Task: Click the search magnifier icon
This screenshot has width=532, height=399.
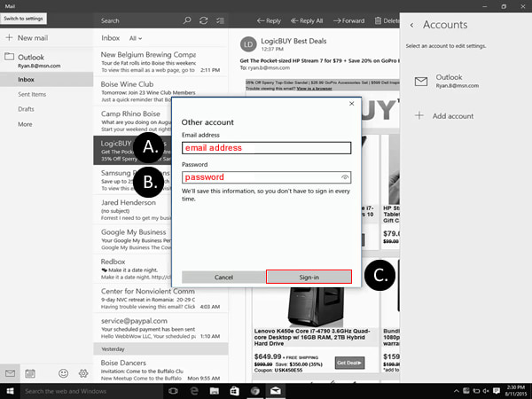Action: pyautogui.click(x=186, y=20)
